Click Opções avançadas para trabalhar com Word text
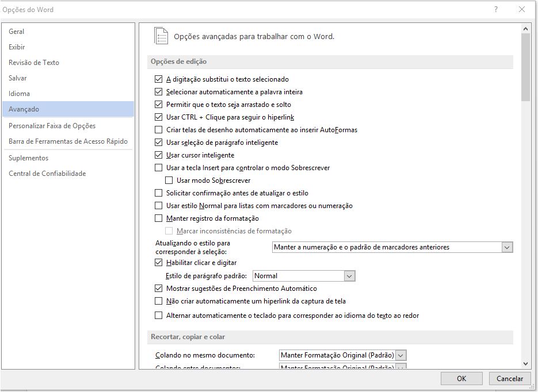Screen dimensions: 538x392 (x=254, y=37)
